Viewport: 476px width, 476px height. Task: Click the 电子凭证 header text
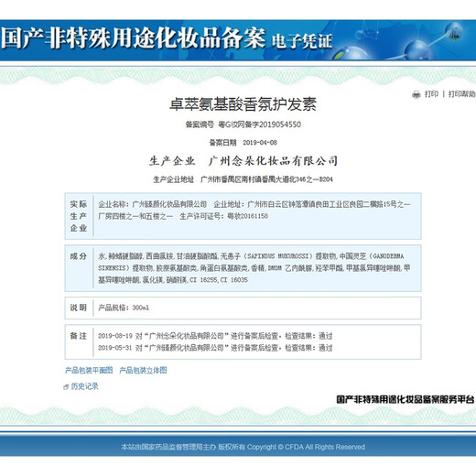pos(301,41)
